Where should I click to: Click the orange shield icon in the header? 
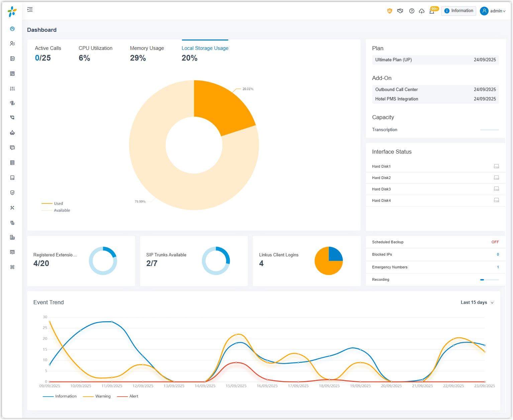pyautogui.click(x=390, y=11)
